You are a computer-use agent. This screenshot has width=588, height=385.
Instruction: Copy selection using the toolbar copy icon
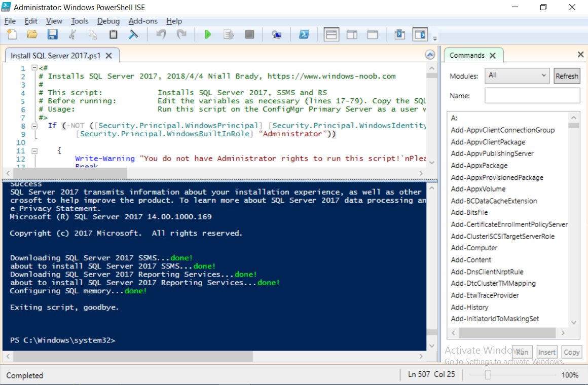click(93, 34)
